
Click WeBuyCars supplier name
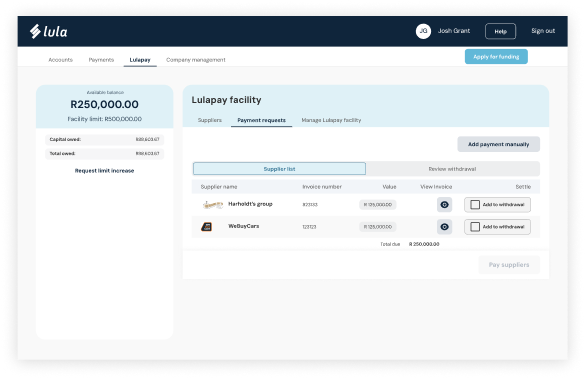244,226
